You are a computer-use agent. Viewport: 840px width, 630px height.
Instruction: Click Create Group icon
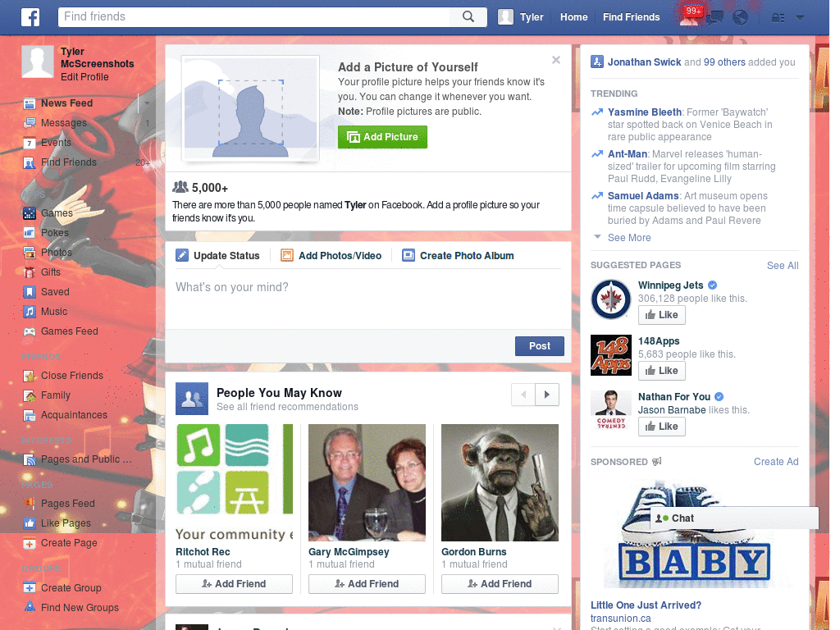click(30, 587)
